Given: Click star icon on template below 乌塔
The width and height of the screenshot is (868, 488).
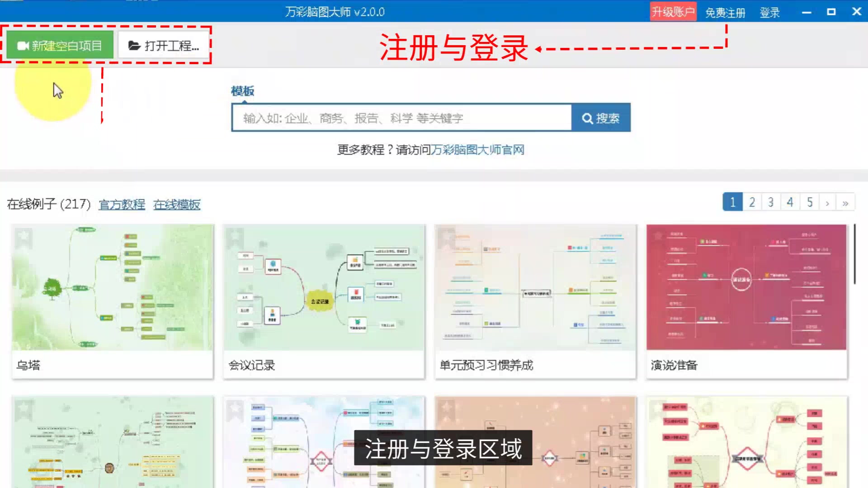Looking at the screenshot, I should click(x=24, y=409).
